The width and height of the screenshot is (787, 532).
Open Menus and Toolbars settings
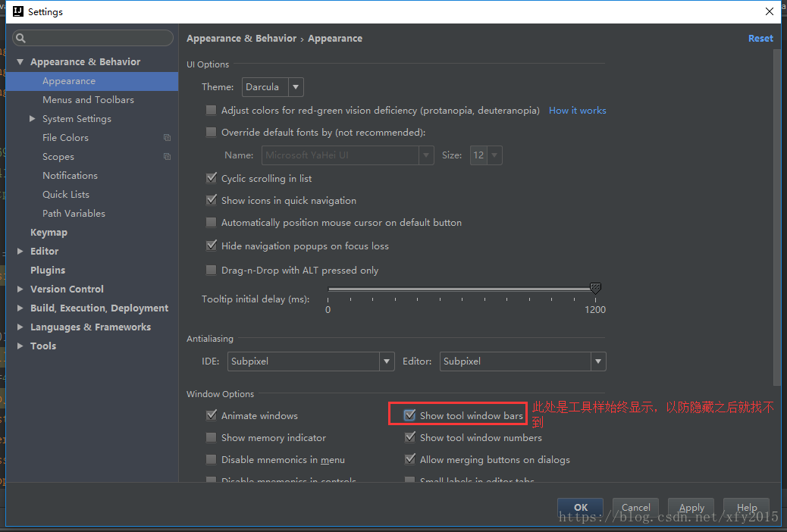click(x=89, y=100)
